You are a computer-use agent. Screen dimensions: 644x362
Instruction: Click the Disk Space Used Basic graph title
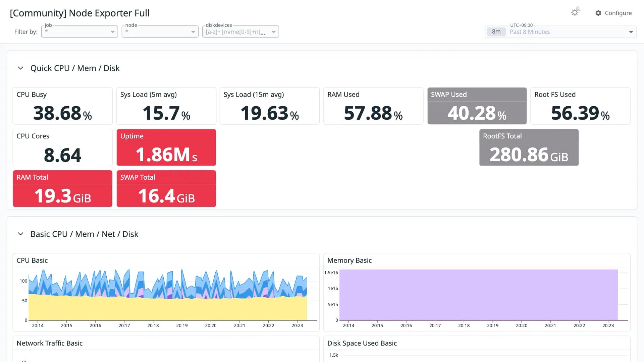pos(362,343)
